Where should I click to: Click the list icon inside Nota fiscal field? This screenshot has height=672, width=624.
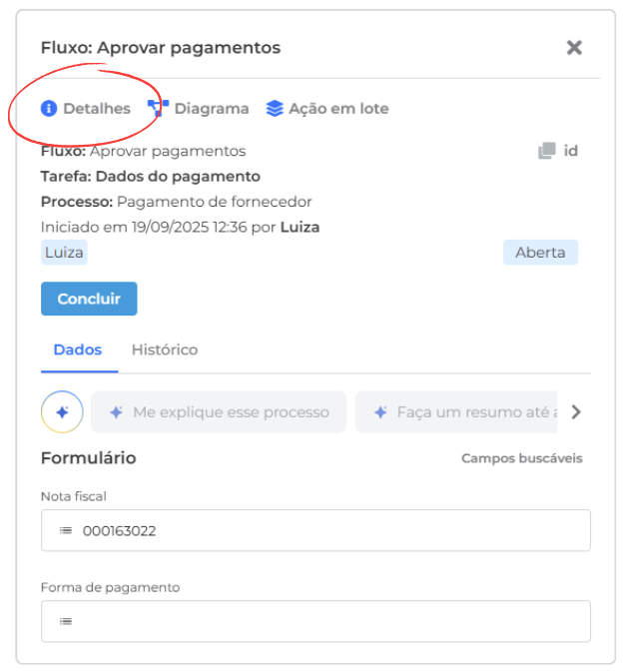pos(66,531)
